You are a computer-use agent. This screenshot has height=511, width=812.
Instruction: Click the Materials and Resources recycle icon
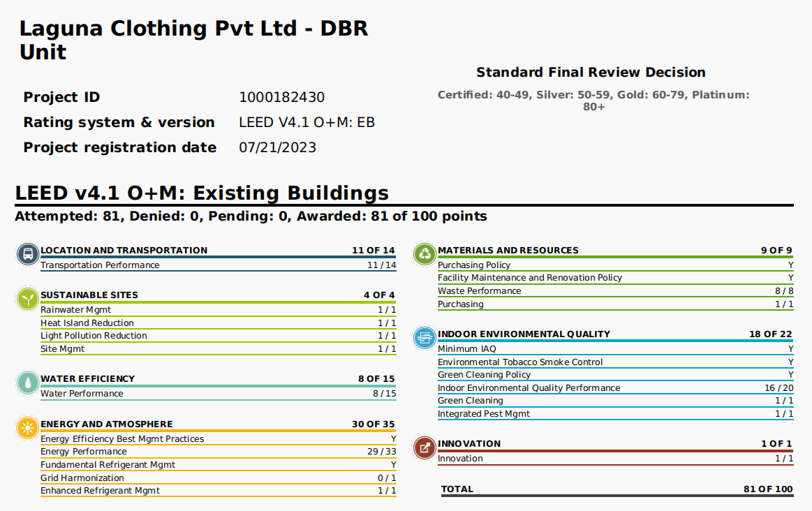pyautogui.click(x=425, y=254)
